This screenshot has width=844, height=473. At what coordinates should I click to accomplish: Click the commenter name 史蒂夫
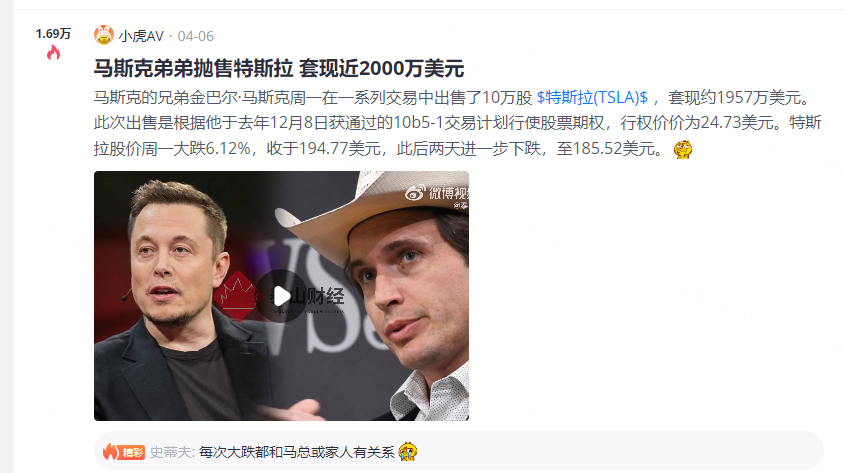(172, 453)
